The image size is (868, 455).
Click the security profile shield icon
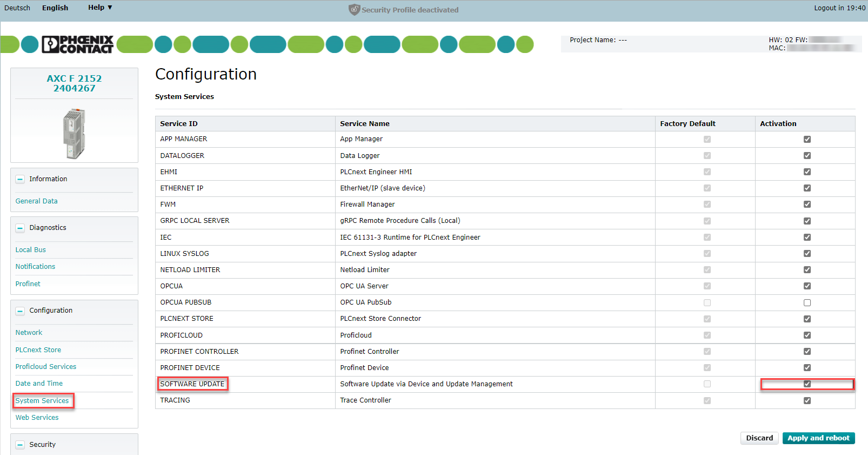pos(354,10)
